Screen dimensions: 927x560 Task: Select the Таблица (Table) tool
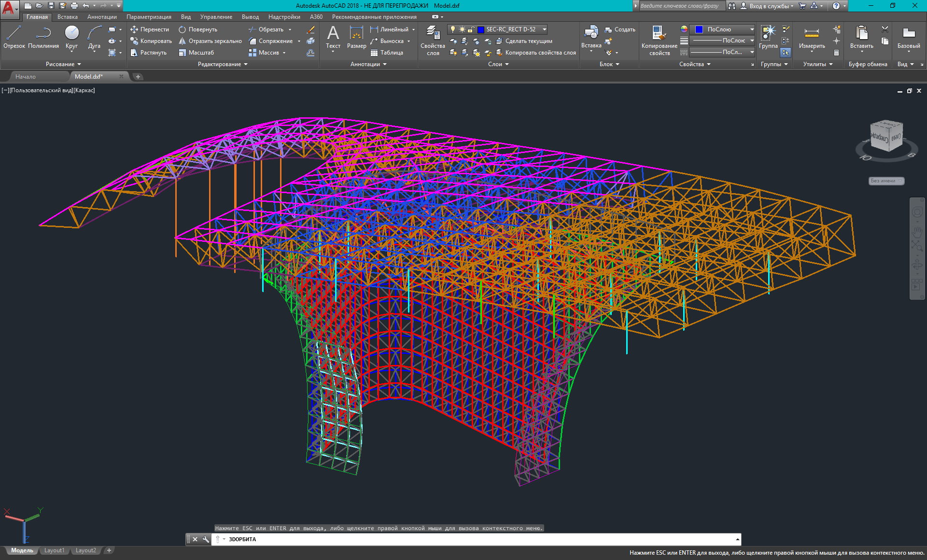[389, 53]
